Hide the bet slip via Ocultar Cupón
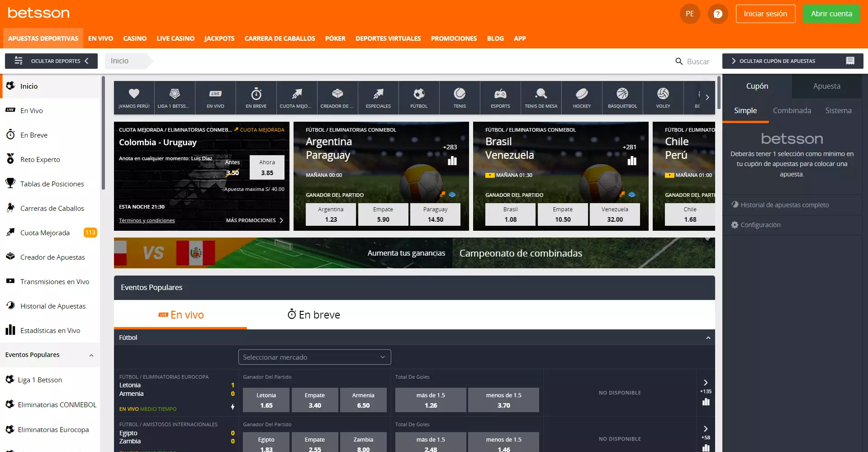The image size is (868, 452). tap(792, 61)
